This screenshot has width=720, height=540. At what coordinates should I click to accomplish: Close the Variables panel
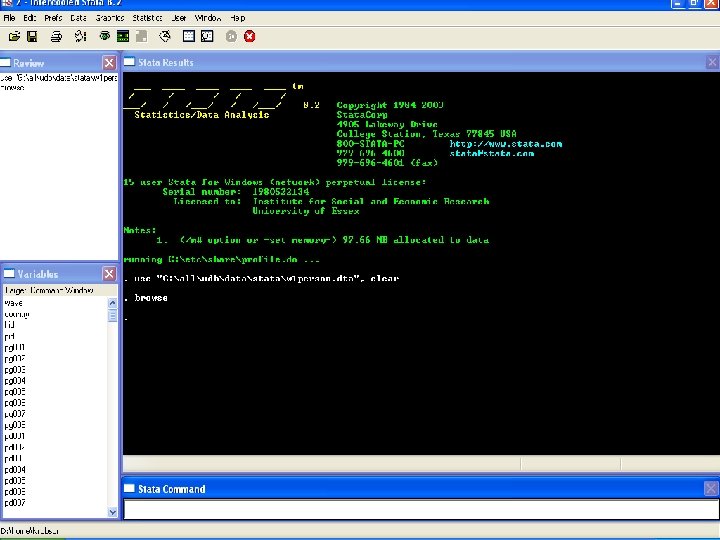tap(109, 274)
